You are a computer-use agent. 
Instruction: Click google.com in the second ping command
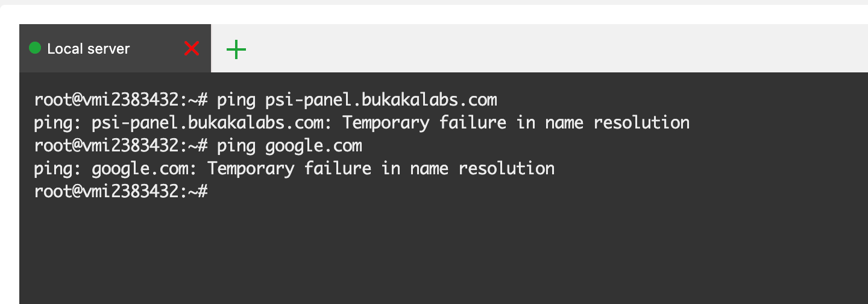click(x=313, y=145)
